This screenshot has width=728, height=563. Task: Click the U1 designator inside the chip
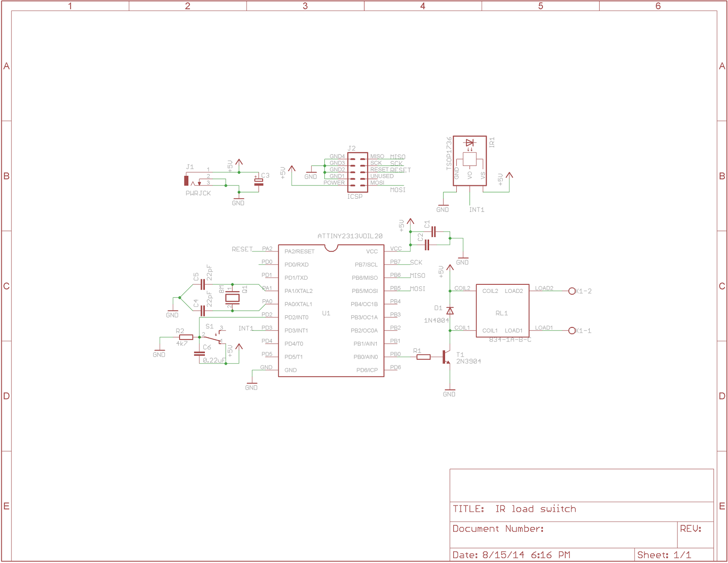coord(326,313)
